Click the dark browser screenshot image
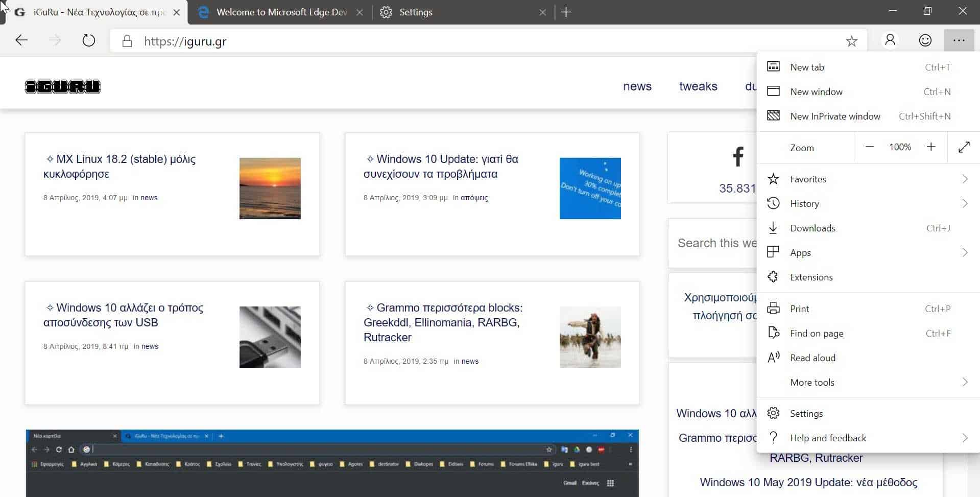Screen dimensions: 980x497 pyautogui.click(x=332, y=463)
